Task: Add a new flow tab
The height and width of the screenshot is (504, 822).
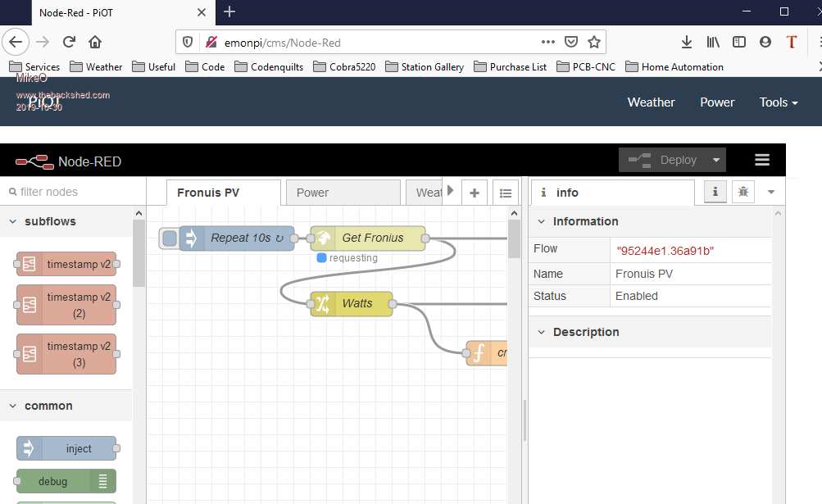Action: pos(474,193)
